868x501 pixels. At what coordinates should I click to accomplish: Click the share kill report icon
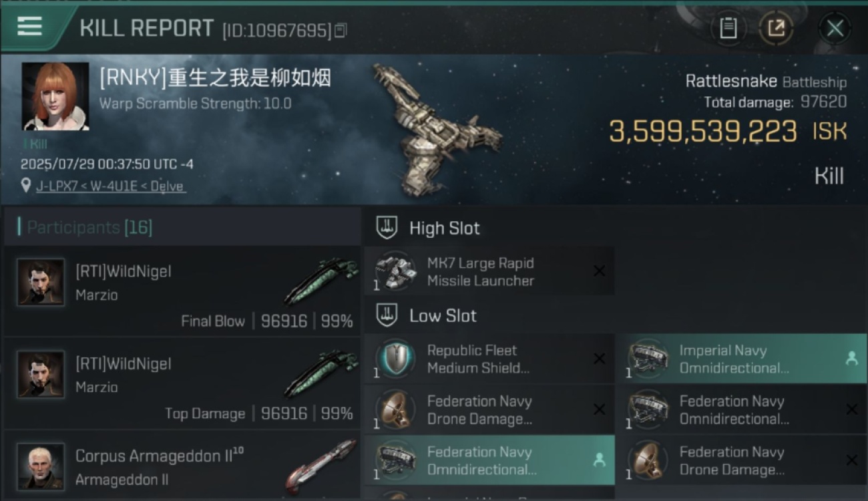click(777, 28)
